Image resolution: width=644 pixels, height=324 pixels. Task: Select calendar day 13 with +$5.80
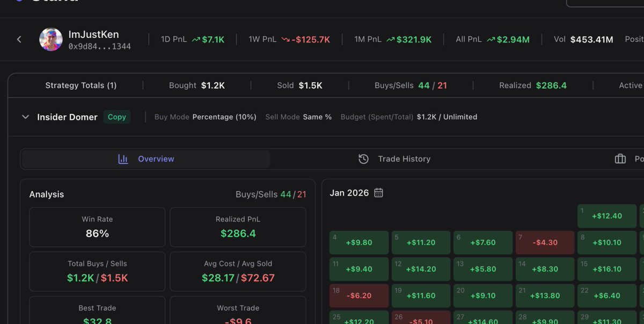pos(483,269)
